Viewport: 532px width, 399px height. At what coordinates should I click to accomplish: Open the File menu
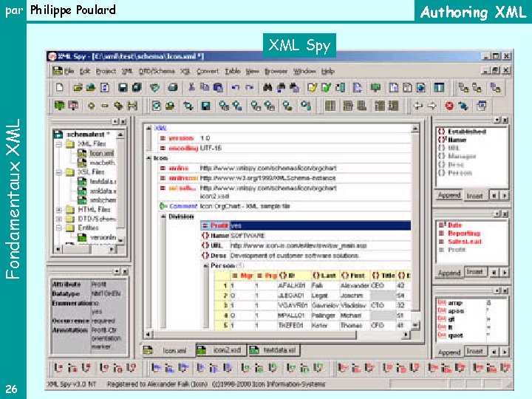pos(69,71)
